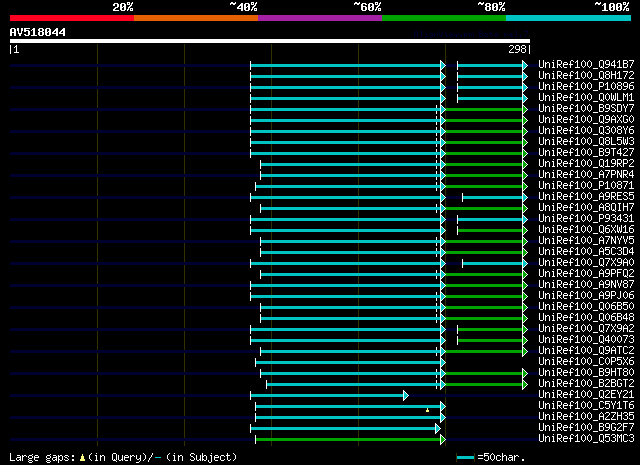Open the UniRef100_A5C3D4 entry
Image resolution: width=640 pixels, height=465 pixels.
tap(586, 252)
